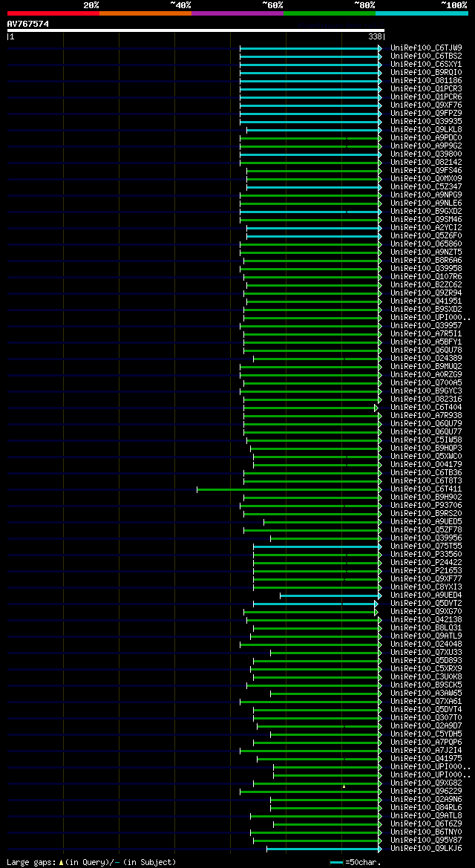Click the white query sequence bar
Image resolution: width=475 pixels, height=868 pixels.
pos(195,30)
